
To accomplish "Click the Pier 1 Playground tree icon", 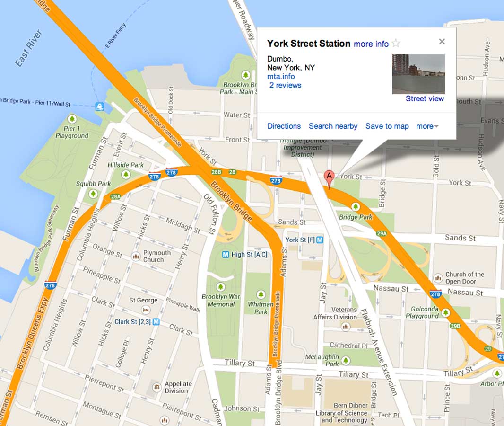I will coord(72,119).
